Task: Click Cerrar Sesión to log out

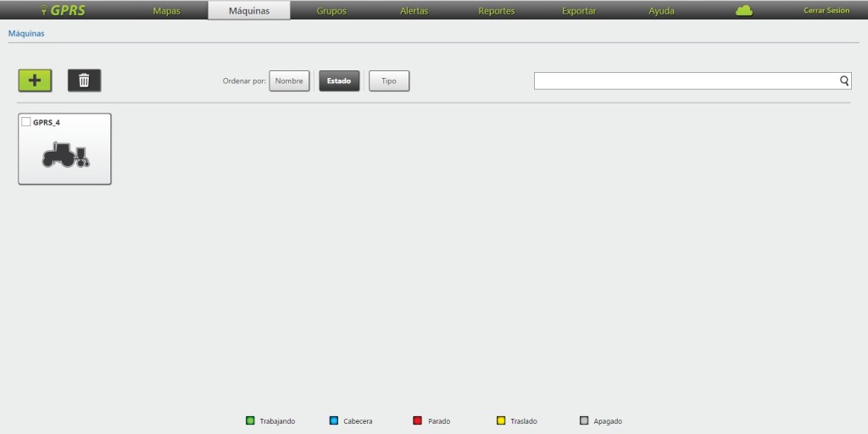Action: [x=826, y=11]
